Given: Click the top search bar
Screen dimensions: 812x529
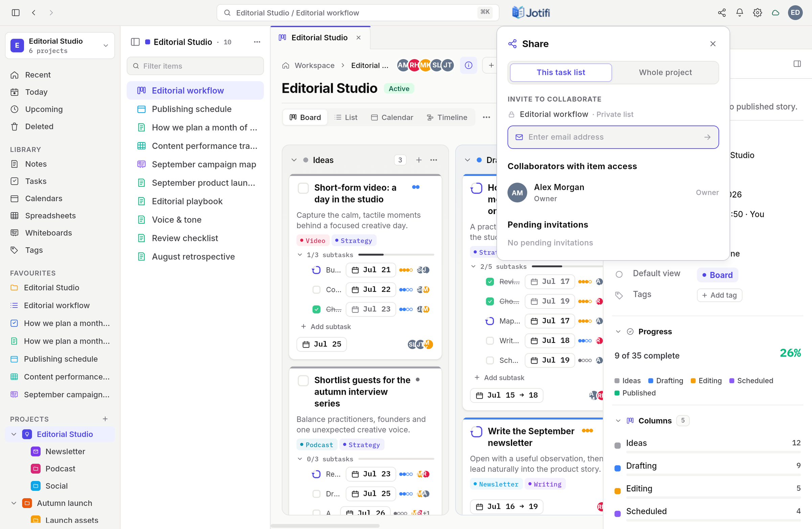Looking at the screenshot, I should [x=358, y=13].
